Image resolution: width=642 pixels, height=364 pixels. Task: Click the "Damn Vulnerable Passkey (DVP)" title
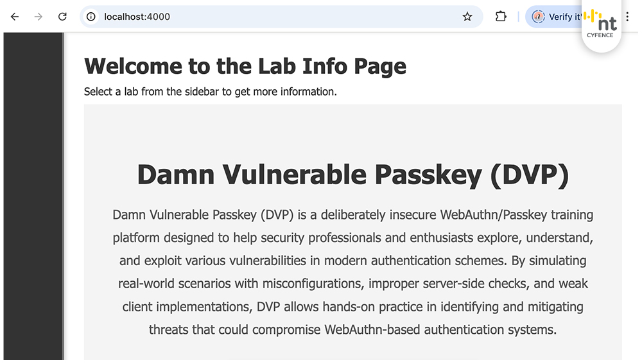pos(352,174)
